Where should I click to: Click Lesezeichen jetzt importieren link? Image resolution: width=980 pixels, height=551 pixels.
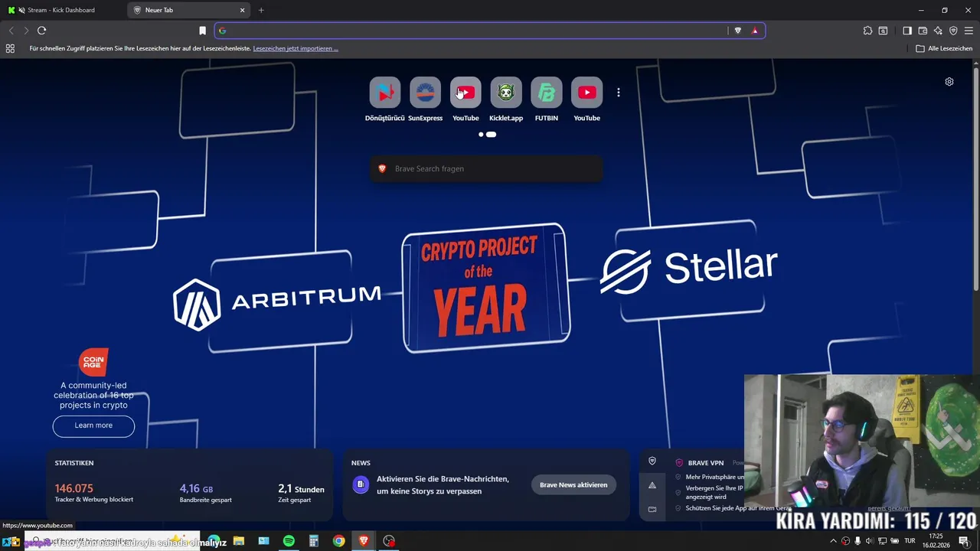pyautogui.click(x=296, y=48)
